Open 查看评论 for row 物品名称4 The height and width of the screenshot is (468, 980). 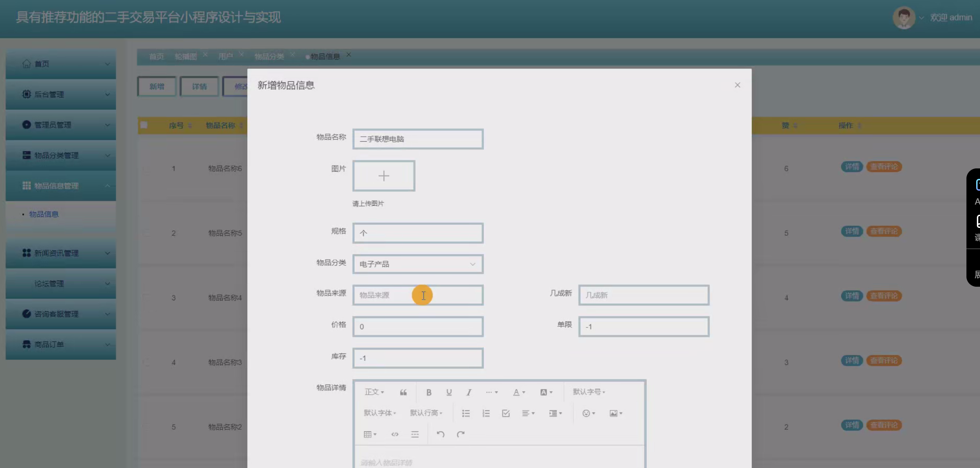(x=884, y=296)
